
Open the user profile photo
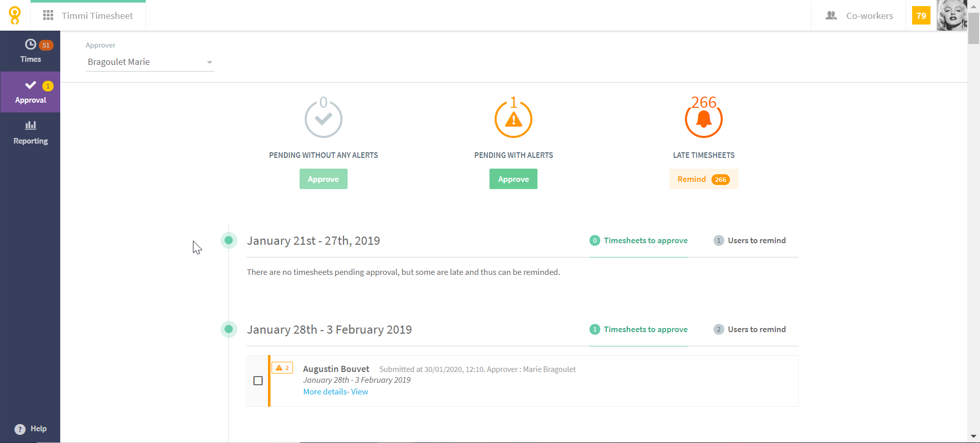pos(952,15)
